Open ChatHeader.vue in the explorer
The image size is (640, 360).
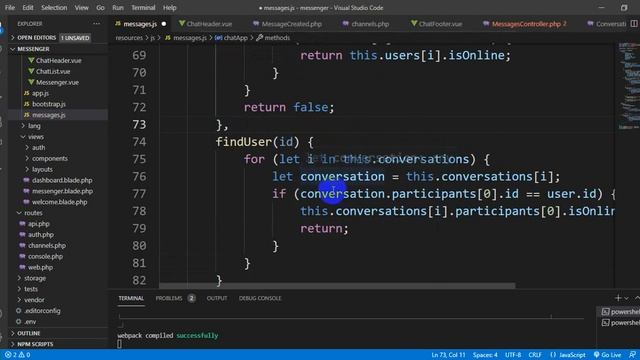click(58, 60)
